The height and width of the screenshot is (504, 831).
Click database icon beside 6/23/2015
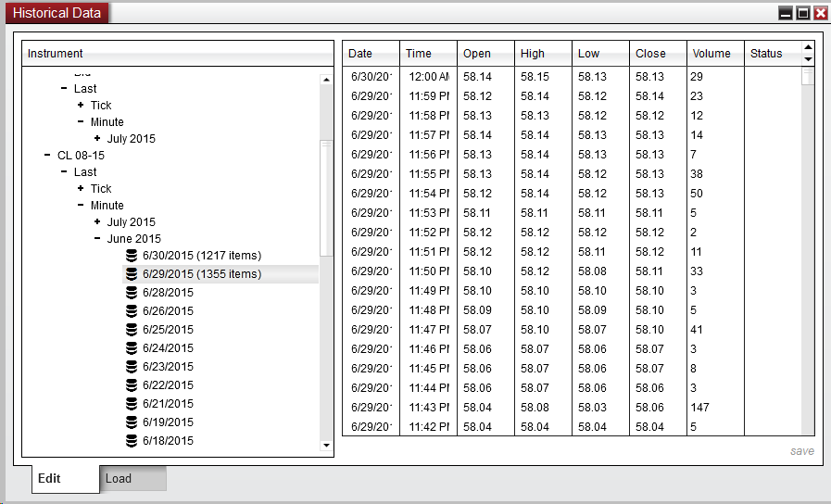[x=132, y=367]
